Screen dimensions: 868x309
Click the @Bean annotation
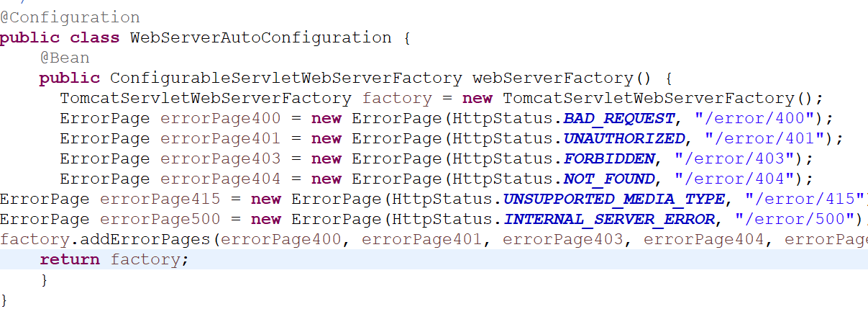pyautogui.click(x=65, y=58)
